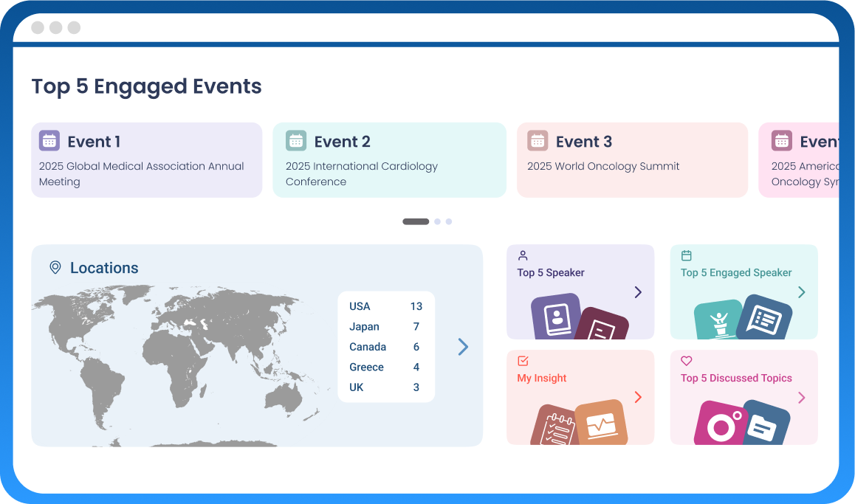This screenshot has width=855, height=504.
Task: Open Top 5 Speaker using its arrow
Action: [638, 293]
